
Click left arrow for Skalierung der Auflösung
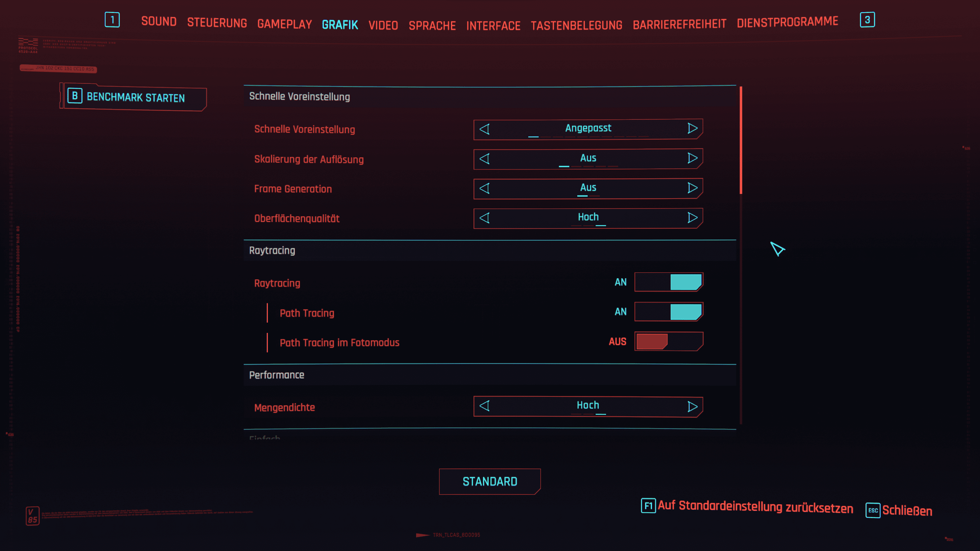(x=485, y=159)
